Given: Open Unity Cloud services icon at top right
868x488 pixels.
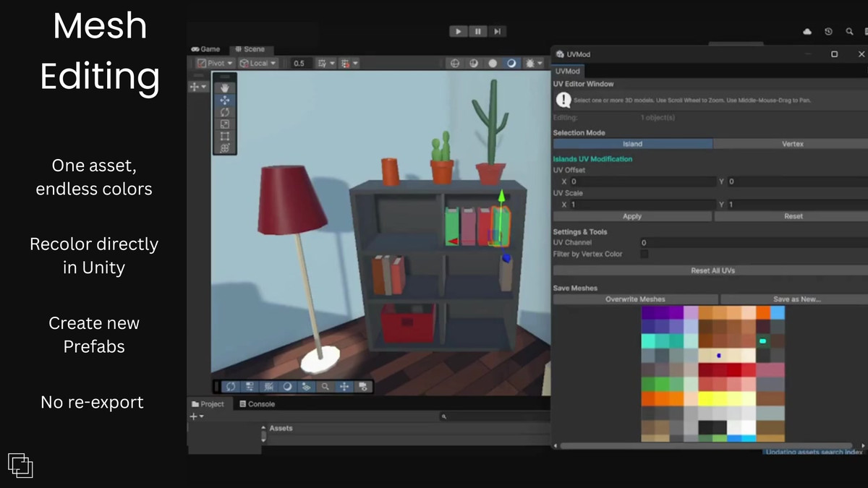Looking at the screenshot, I should pyautogui.click(x=807, y=32).
